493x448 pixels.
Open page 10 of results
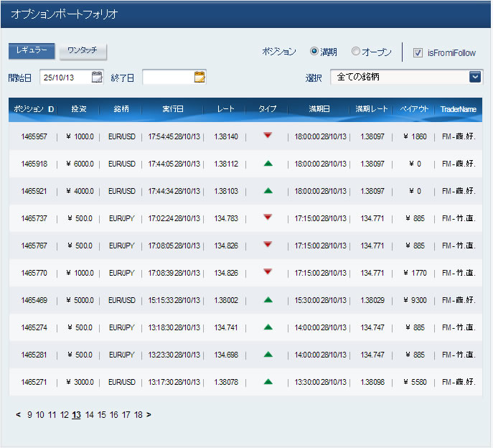(x=40, y=415)
